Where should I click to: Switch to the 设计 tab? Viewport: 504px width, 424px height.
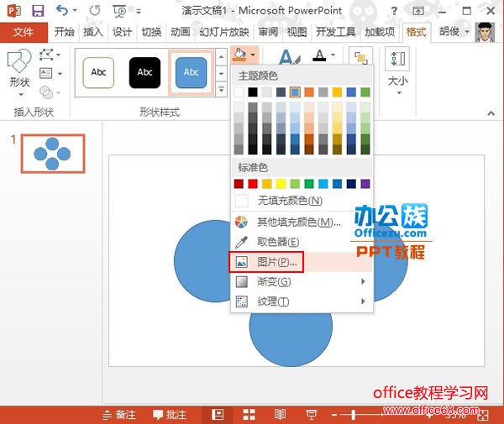coord(122,32)
